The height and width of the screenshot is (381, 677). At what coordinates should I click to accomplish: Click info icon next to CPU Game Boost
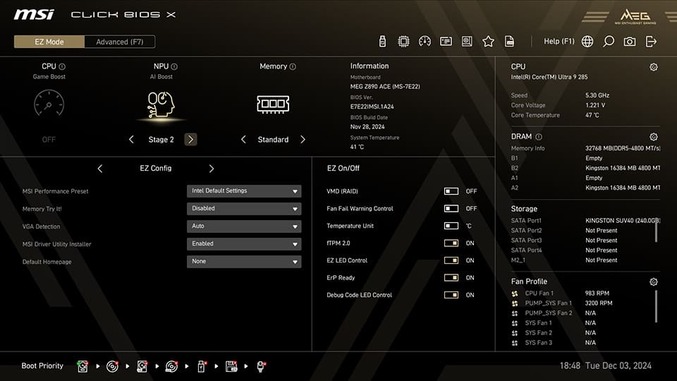(x=62, y=67)
